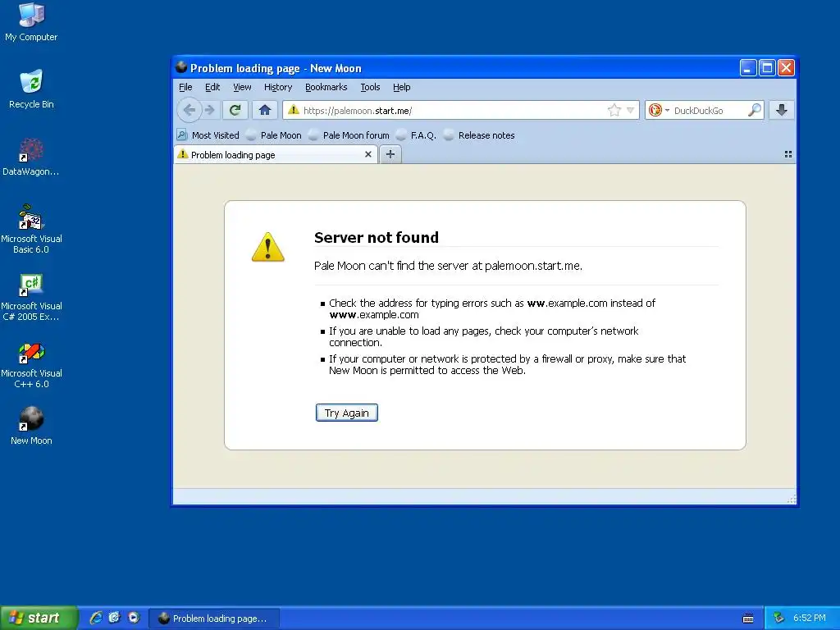The image size is (840, 630).
Task: Select Microsoft Visual Basic 6.0 shortcut
Action: click(x=31, y=230)
